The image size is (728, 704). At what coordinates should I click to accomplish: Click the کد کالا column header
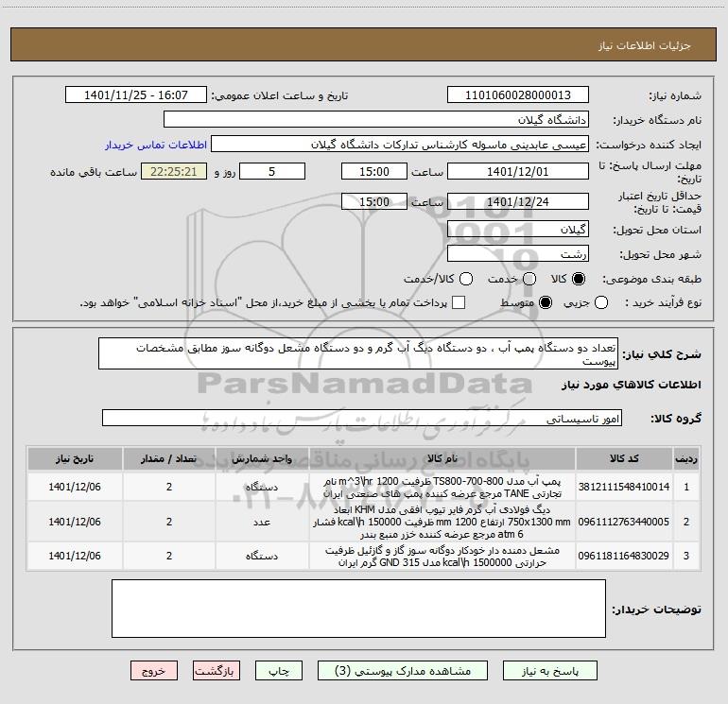[624, 458]
